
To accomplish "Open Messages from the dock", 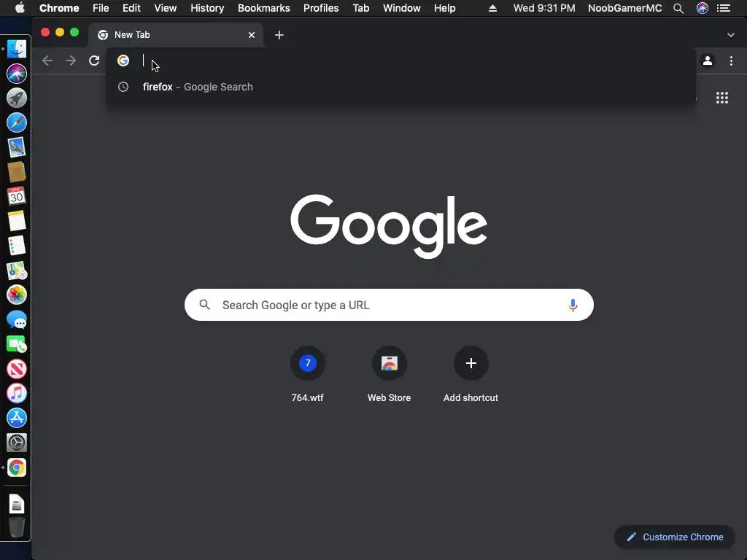I will tap(17, 319).
